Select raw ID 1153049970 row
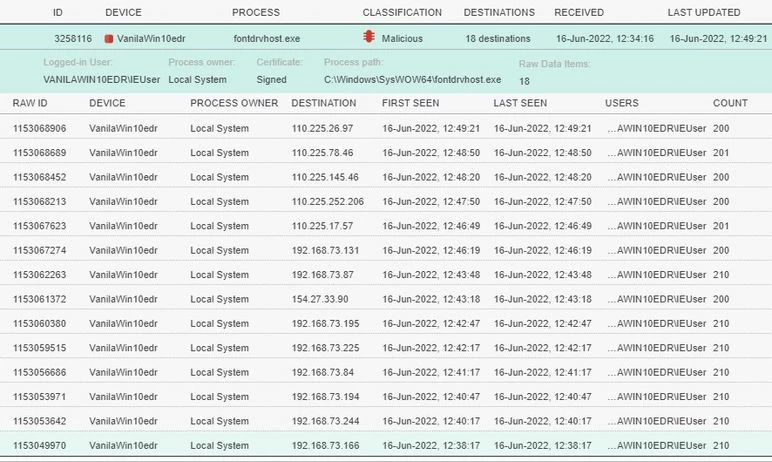 386,445
